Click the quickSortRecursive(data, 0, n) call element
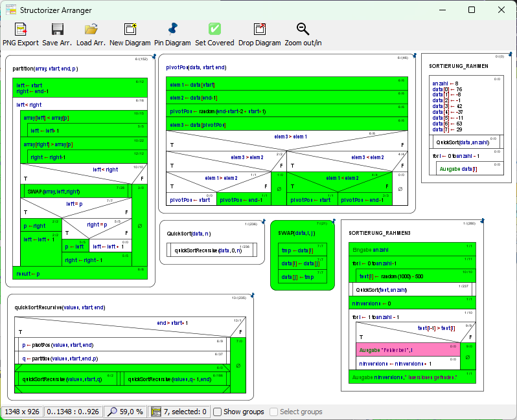The image size is (517, 420). (212, 250)
